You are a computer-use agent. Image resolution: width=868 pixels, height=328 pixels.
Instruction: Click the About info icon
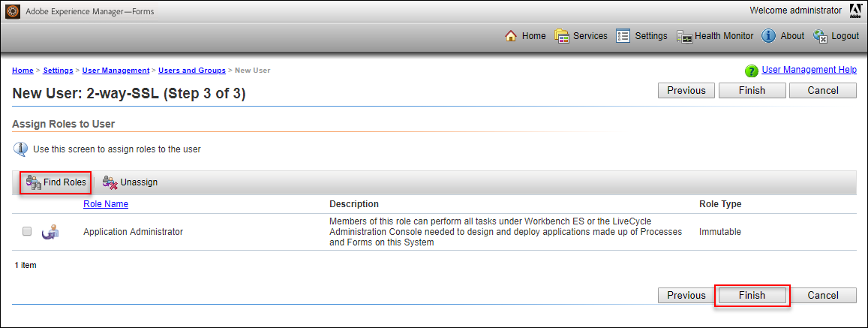point(768,36)
